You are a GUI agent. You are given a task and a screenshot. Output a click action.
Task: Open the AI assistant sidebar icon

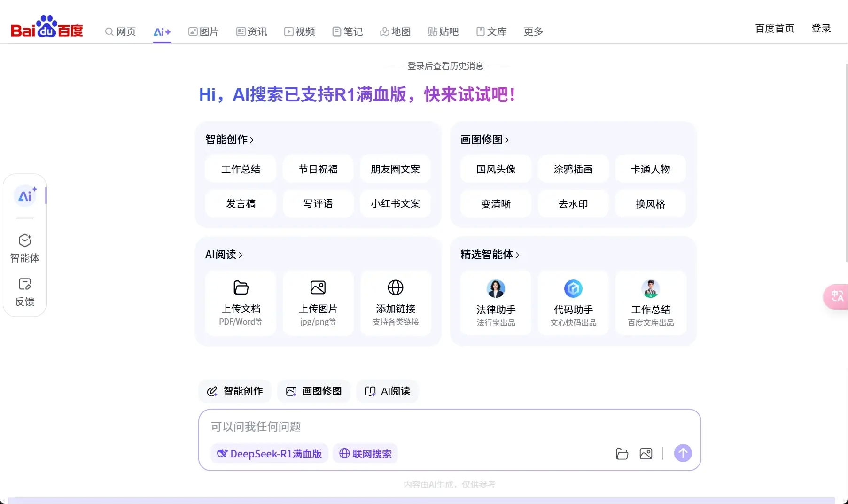coord(25,196)
